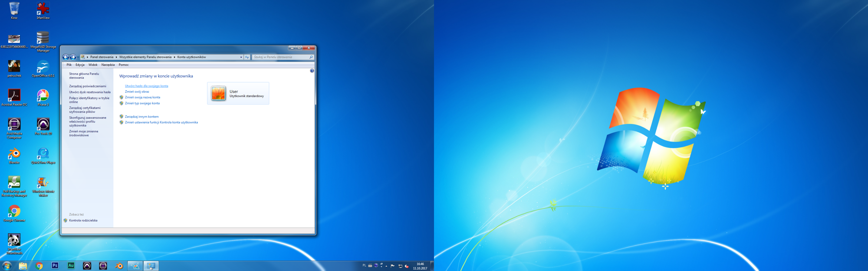Open 'Zarządzaj certyfikatami szyfrowania plików'

pos(85,110)
